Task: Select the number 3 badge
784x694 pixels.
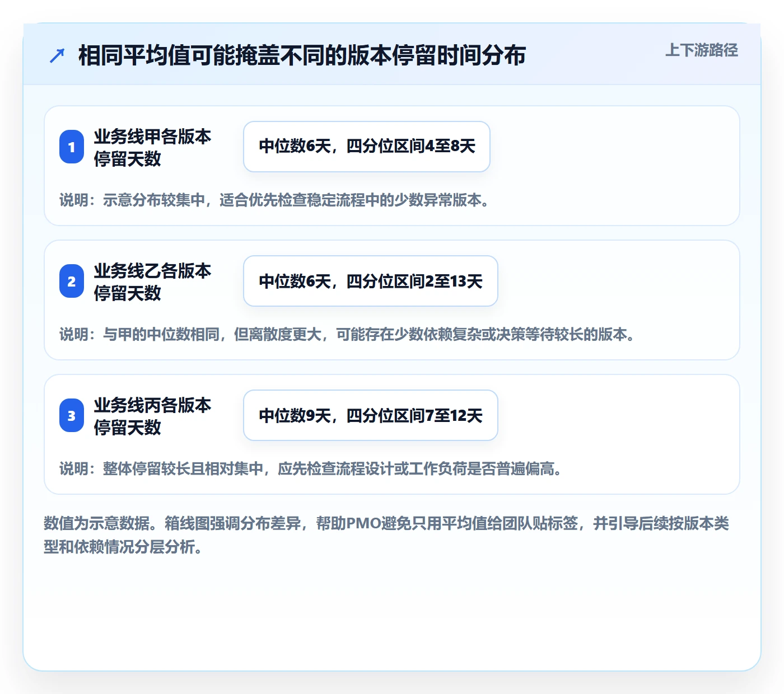Action: pos(72,416)
